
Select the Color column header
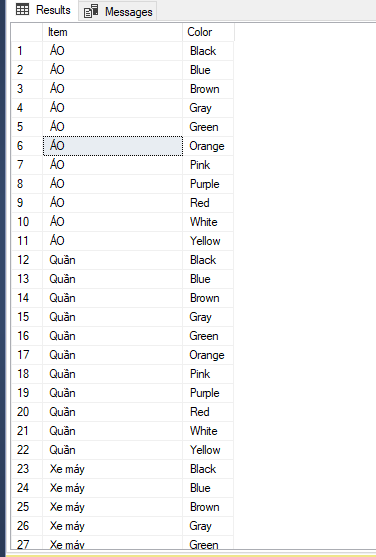point(208,32)
